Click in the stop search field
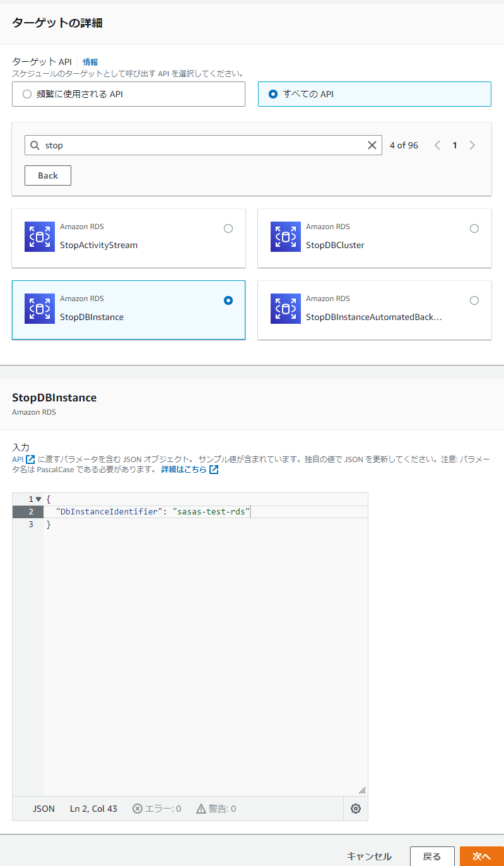The width and height of the screenshot is (504, 866). click(x=203, y=145)
